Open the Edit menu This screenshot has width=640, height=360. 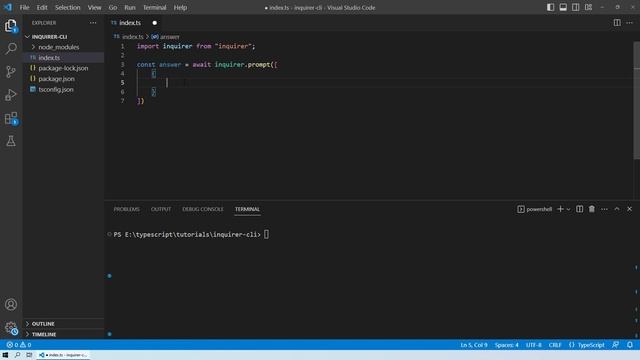point(42,7)
